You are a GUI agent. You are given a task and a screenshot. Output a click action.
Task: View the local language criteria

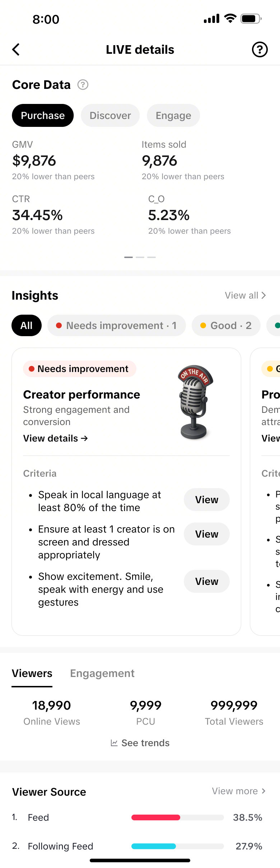click(206, 500)
